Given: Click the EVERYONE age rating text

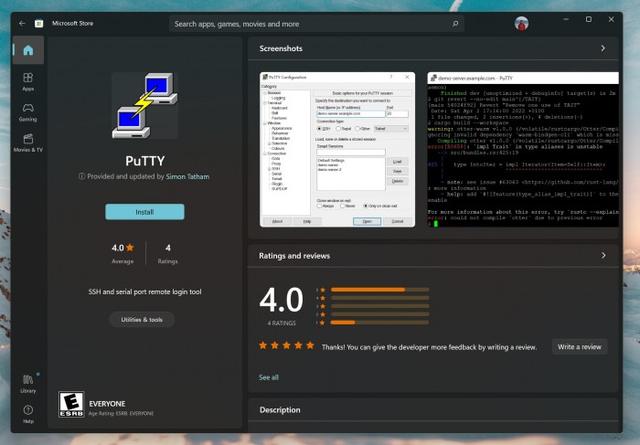Looking at the screenshot, I should pos(107,404).
